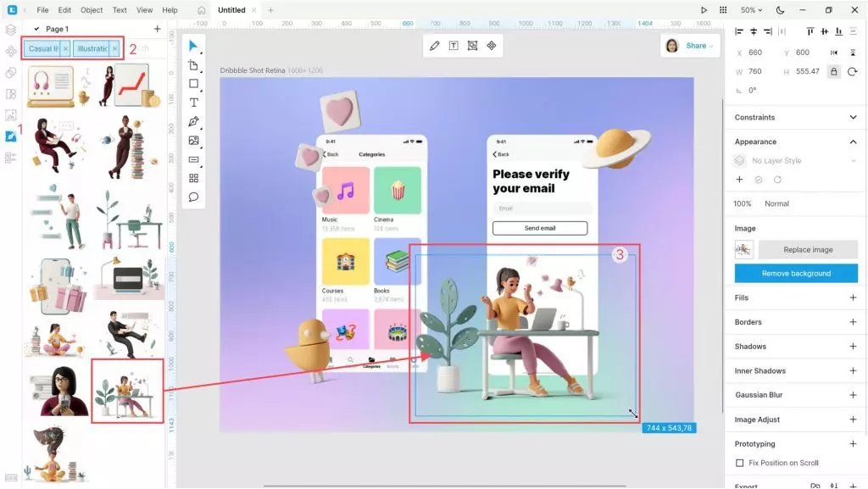This screenshot has width=868, height=489.
Task: Switch to the Untitled document tab
Action: click(231, 10)
